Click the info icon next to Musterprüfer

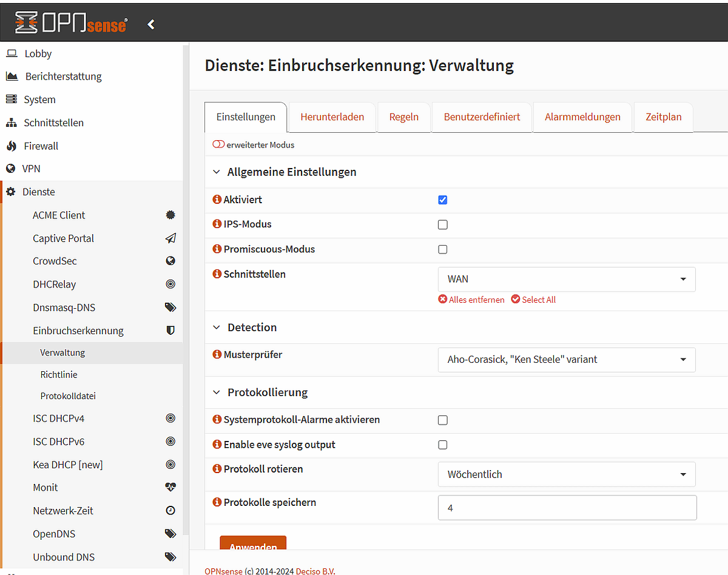coord(217,354)
